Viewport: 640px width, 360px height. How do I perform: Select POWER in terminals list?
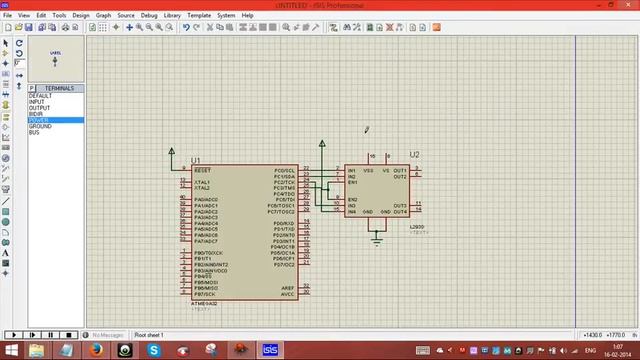coord(56,120)
